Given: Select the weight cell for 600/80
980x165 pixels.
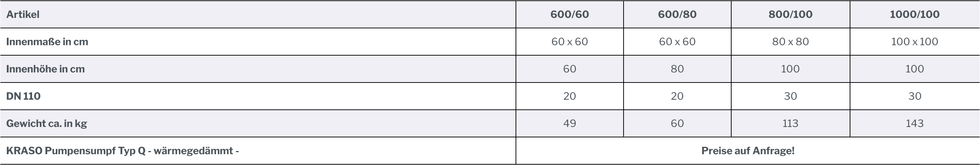Looking at the screenshot, I should point(677,124).
